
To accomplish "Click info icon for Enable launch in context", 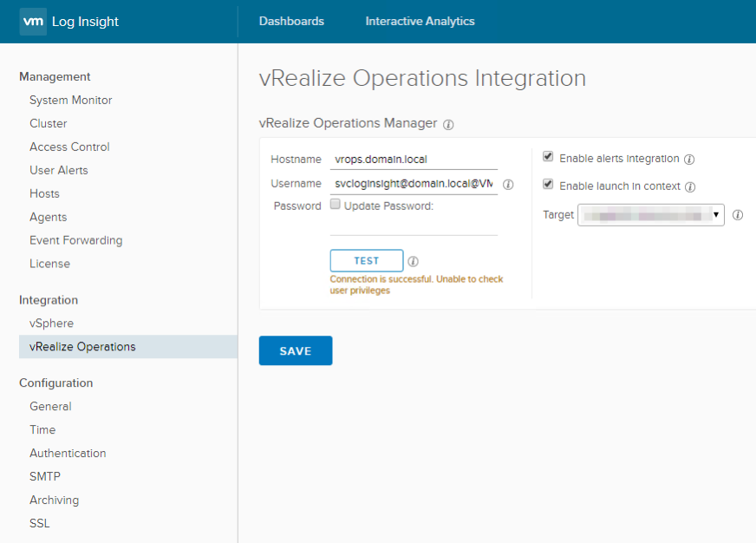I will [690, 187].
